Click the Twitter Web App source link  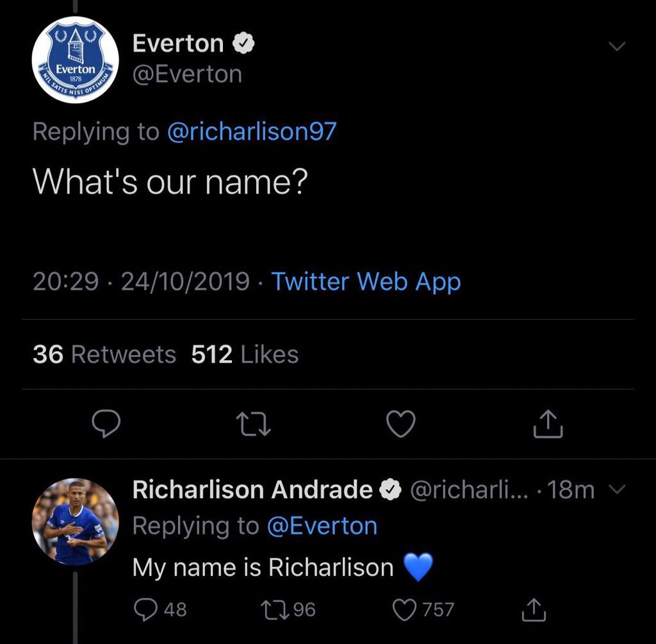pos(366,281)
